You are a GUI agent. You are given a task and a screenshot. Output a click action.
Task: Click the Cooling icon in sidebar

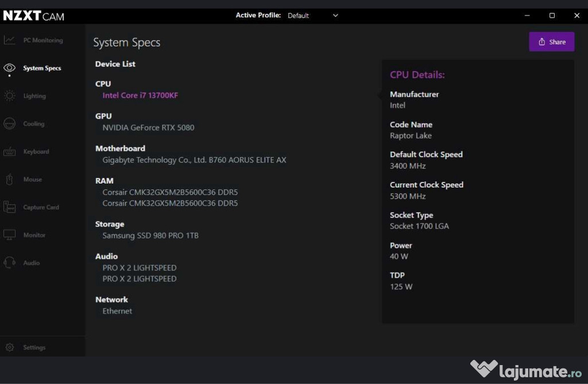pyautogui.click(x=9, y=123)
